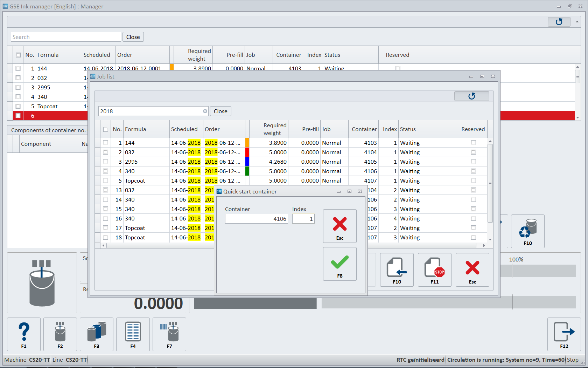The image size is (588, 368).
Task: Click the Index input field in Quick start
Action: (x=303, y=219)
